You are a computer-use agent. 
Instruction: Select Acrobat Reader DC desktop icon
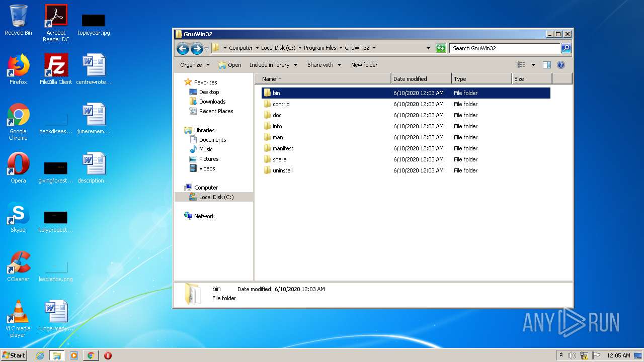[x=56, y=23]
